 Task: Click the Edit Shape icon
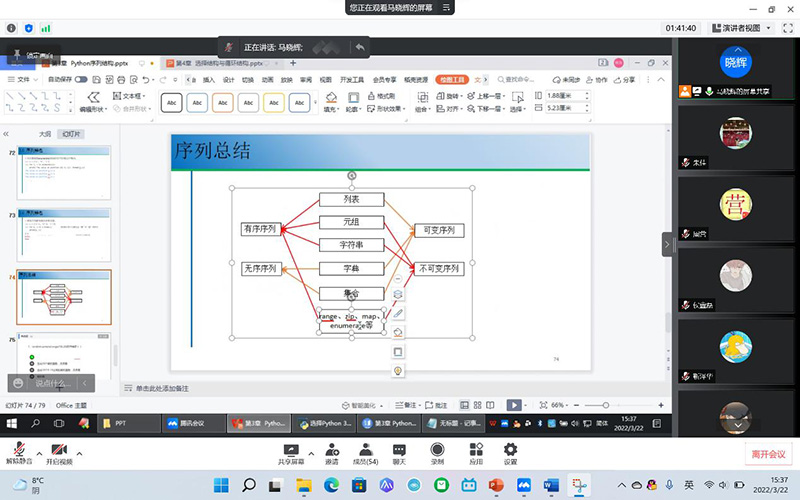click(x=93, y=101)
